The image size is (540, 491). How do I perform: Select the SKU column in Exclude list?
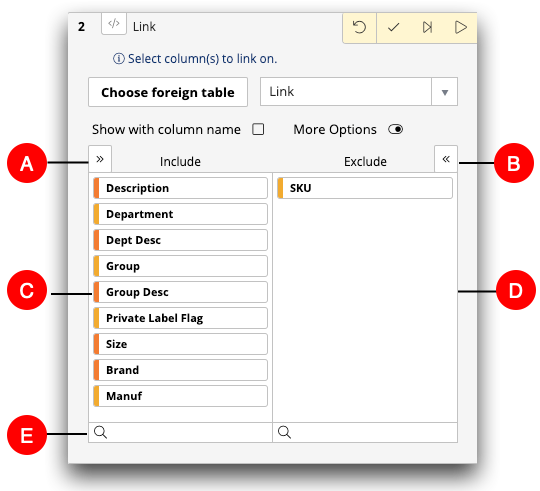pyautogui.click(x=365, y=188)
